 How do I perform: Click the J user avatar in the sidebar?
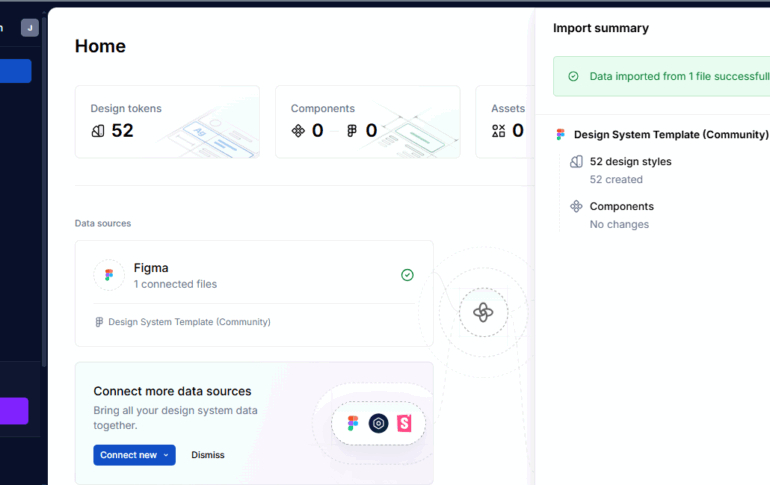click(30, 28)
